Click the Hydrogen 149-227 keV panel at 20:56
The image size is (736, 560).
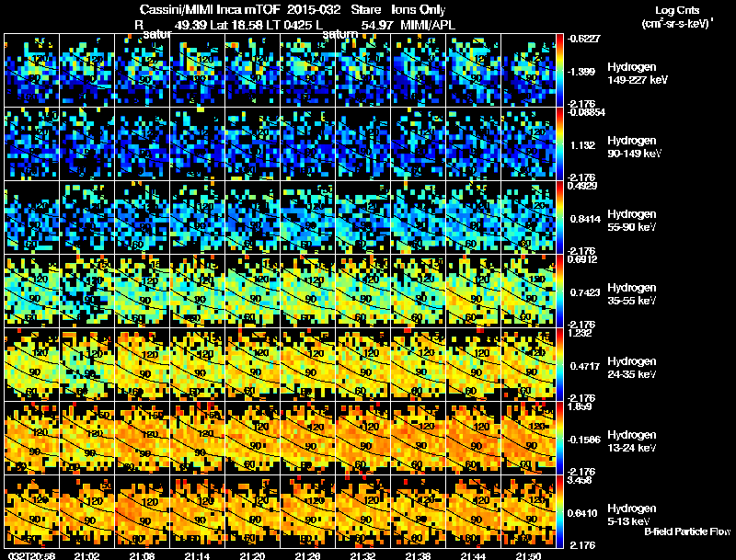click(31, 71)
